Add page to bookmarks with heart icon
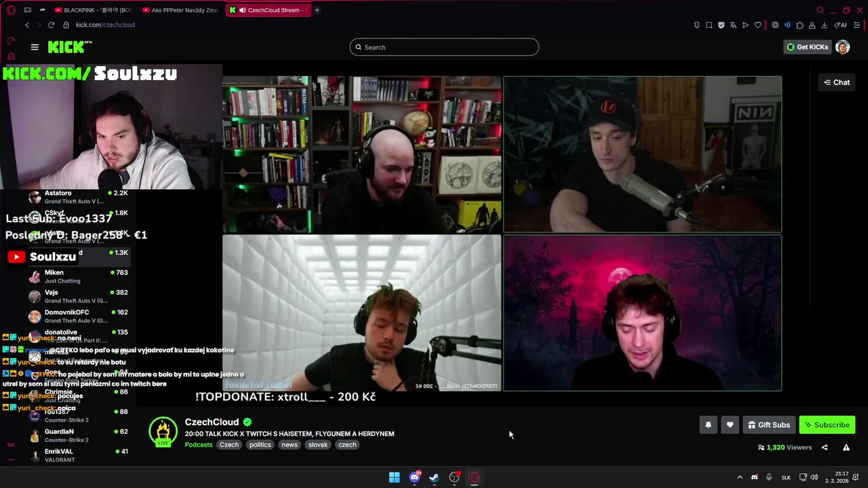This screenshot has width=868, height=488. [757, 25]
